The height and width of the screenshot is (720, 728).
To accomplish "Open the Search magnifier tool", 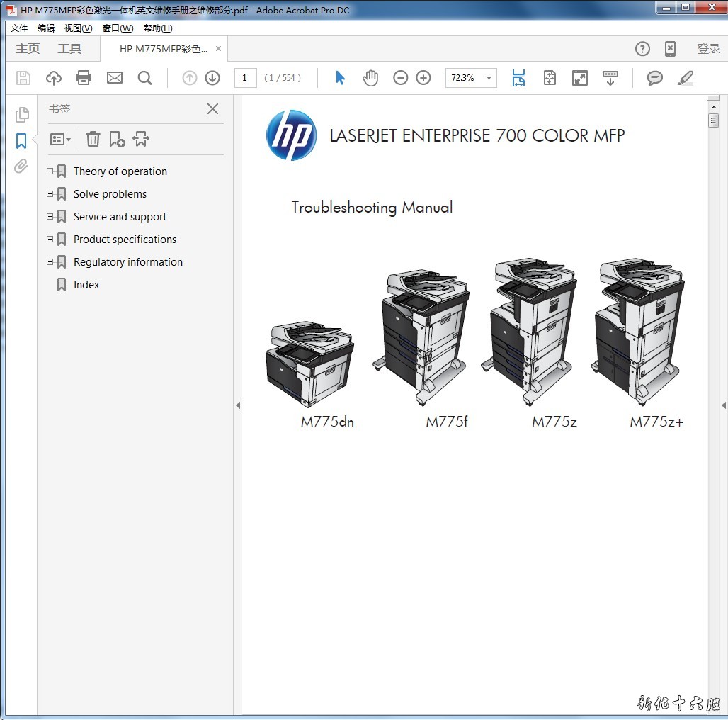I will click(144, 78).
